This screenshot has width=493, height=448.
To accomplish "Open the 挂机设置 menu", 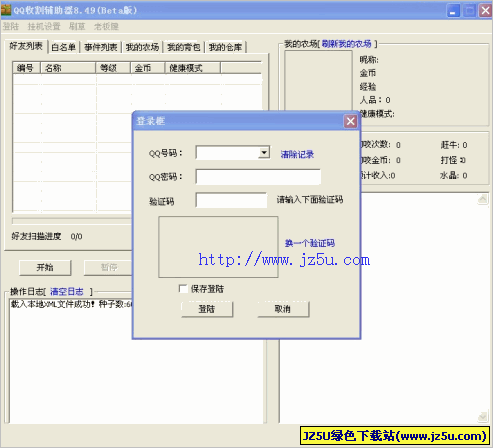I will pyautogui.click(x=44, y=26).
